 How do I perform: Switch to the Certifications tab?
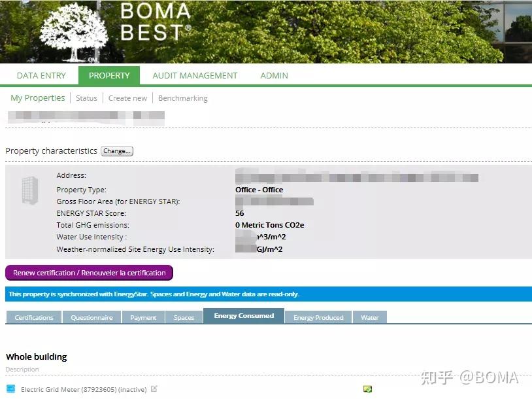coord(33,317)
